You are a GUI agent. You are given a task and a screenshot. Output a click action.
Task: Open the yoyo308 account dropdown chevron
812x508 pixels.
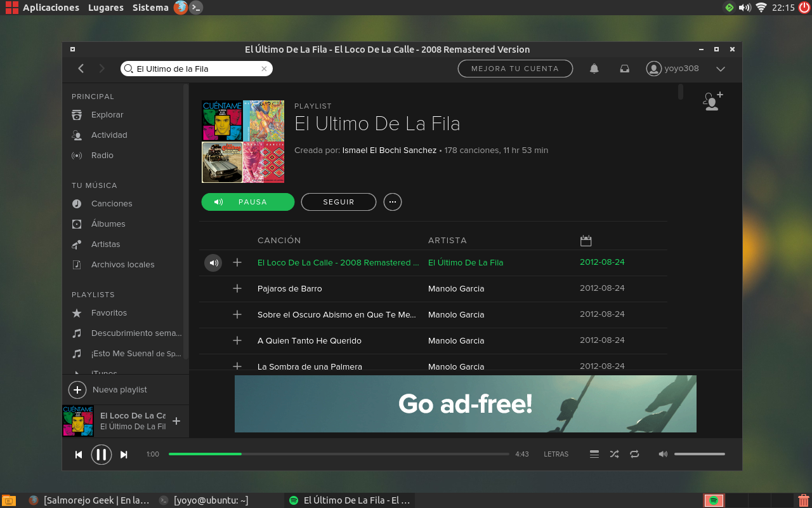721,69
